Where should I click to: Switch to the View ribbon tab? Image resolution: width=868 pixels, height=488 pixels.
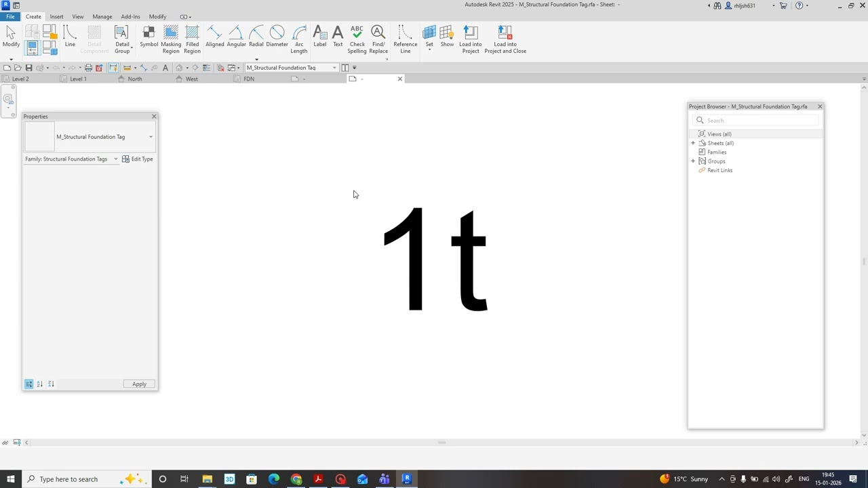78,16
